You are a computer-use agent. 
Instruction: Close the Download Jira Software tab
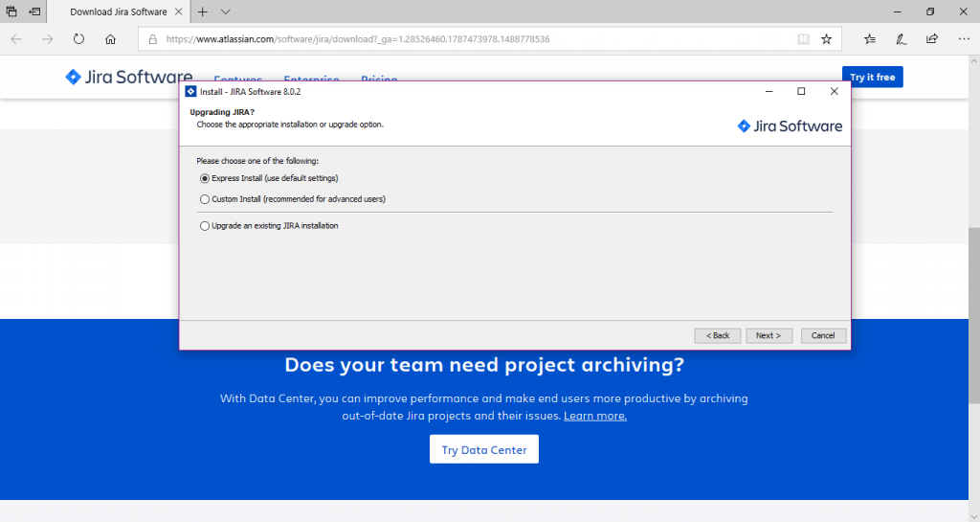click(179, 11)
